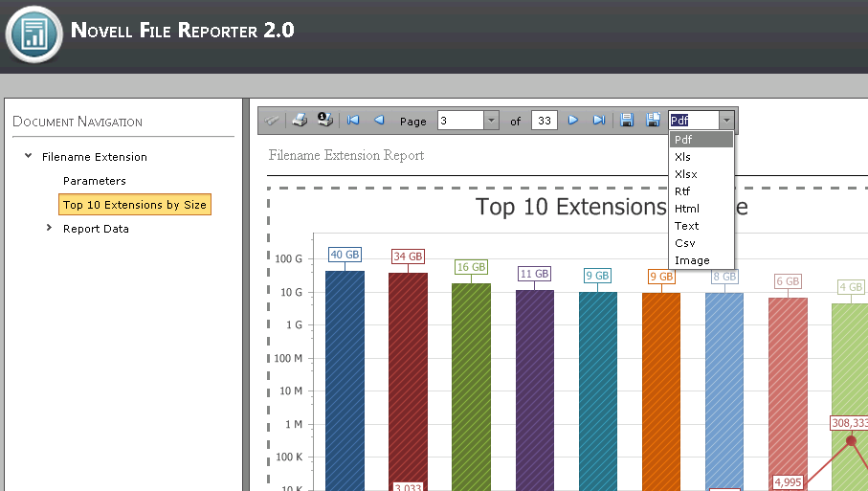Click the Novell File Reporter logo icon

click(x=34, y=34)
